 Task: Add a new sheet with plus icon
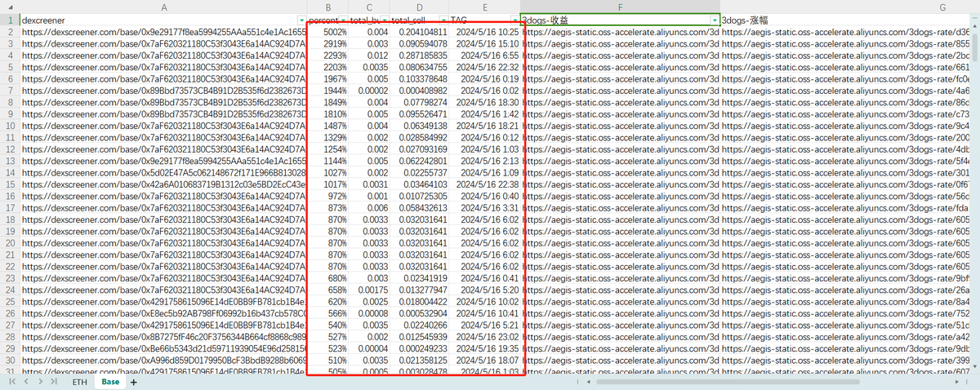[x=134, y=382]
